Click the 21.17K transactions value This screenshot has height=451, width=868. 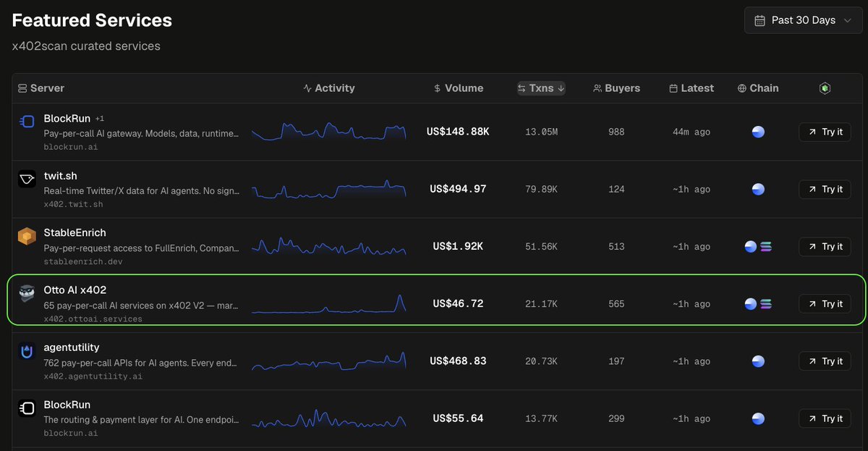click(x=541, y=304)
